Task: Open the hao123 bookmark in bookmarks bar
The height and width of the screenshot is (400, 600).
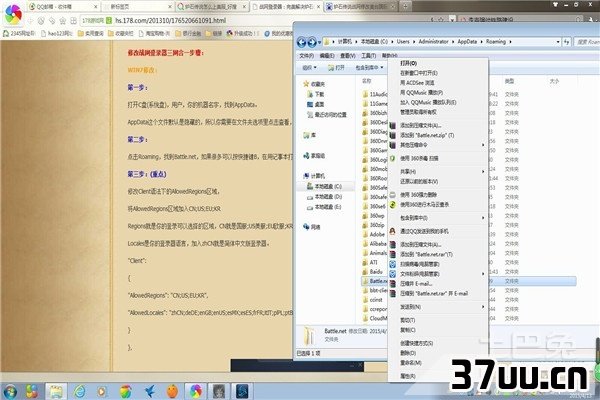Action: coord(57,34)
